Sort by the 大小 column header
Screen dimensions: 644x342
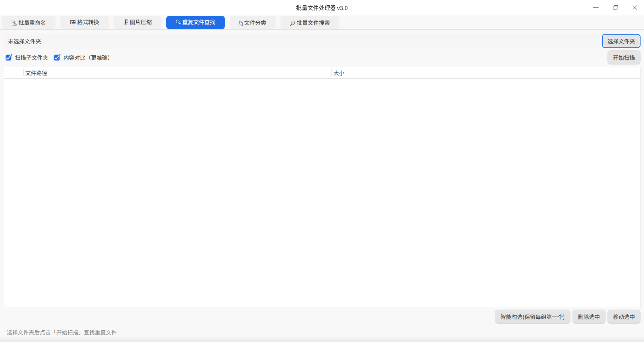point(486,73)
